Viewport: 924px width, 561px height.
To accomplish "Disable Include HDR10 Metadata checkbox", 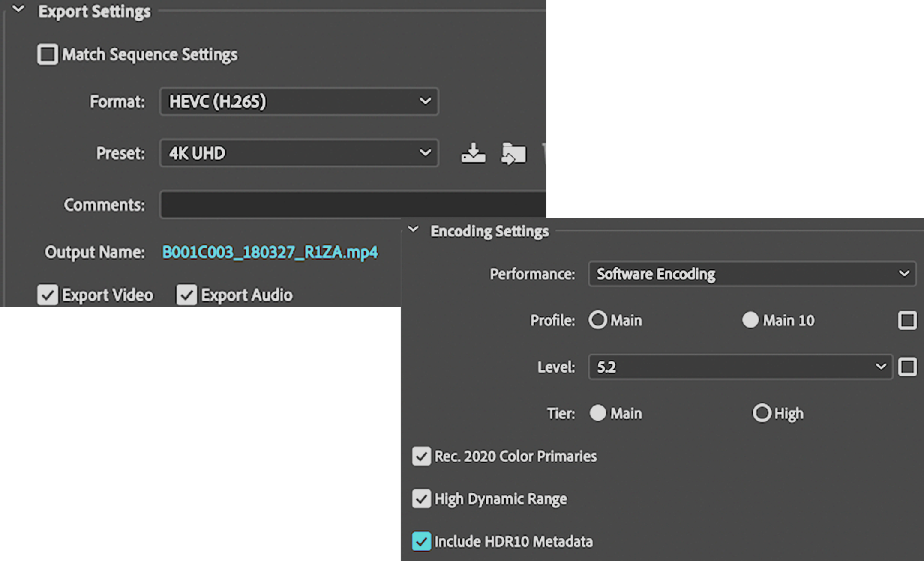I will [421, 541].
